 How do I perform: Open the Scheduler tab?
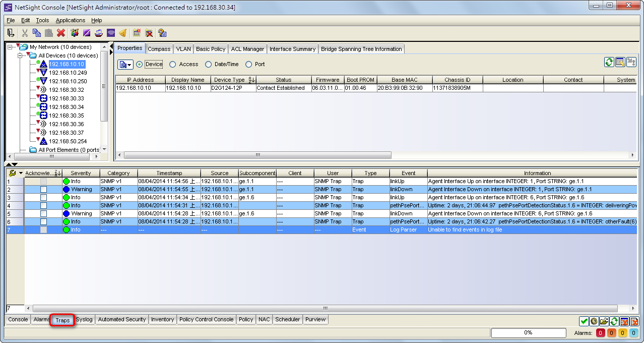click(x=288, y=319)
